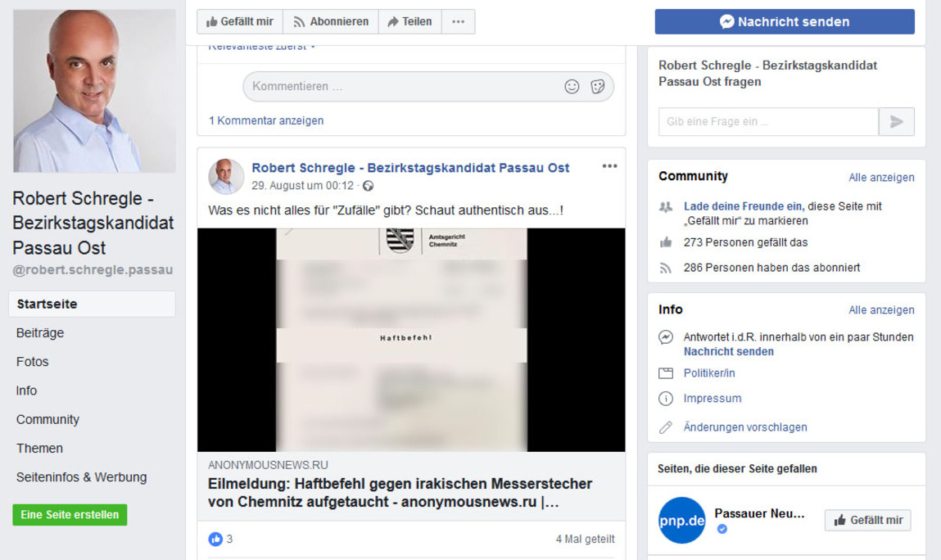Viewport: 941px width, 560px height.
Task: Click the Teilen share button
Action: (409, 21)
